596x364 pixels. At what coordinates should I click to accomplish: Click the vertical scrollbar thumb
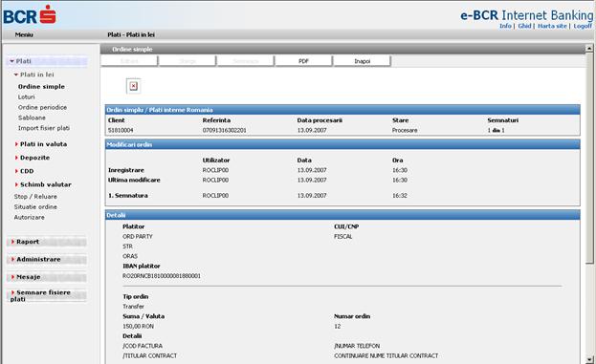pos(589,158)
